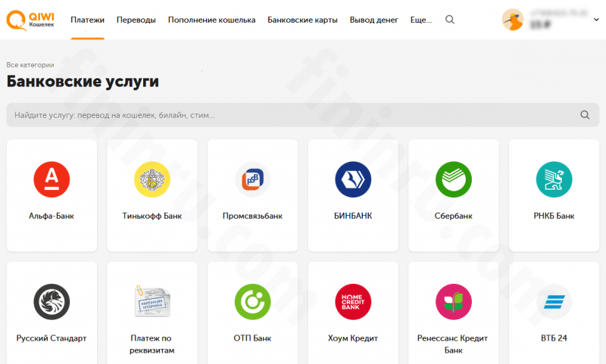Viewport: 606px width, 364px height.
Task: Click the Банковские услуги page heading
Action: (x=83, y=82)
